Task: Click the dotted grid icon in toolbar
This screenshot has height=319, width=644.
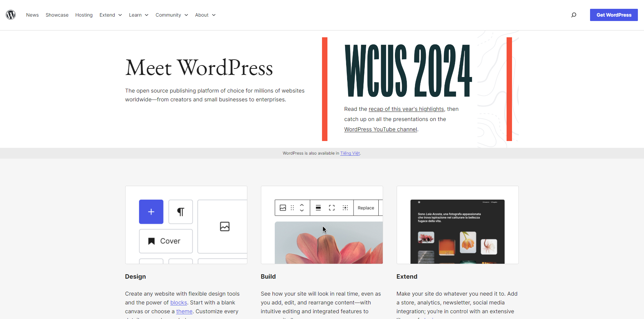Action: (345, 208)
